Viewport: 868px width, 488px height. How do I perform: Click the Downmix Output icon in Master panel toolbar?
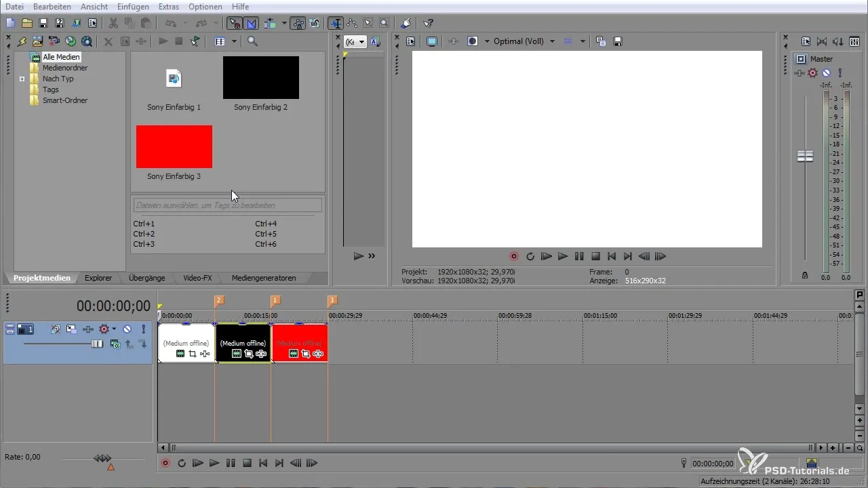click(x=822, y=41)
